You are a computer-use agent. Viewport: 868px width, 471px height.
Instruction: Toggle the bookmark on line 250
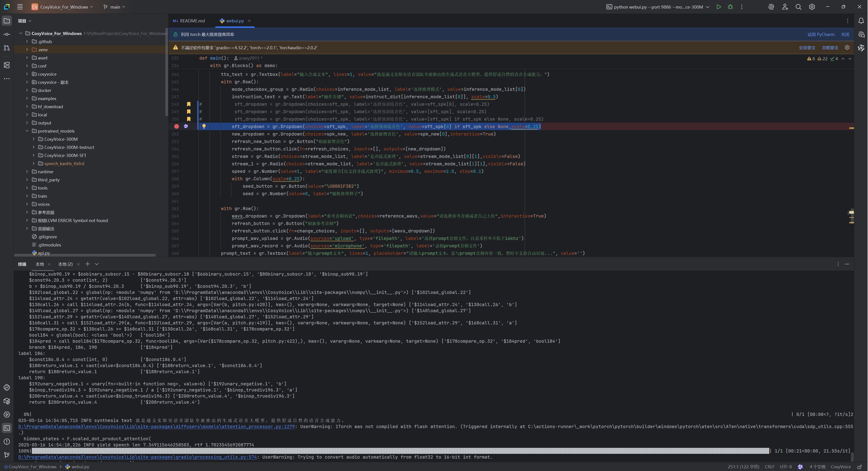point(189,119)
